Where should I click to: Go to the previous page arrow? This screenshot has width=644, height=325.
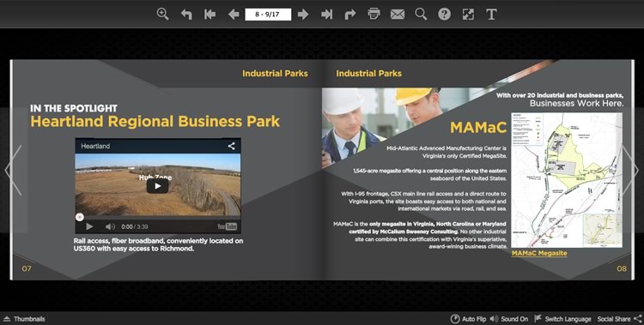(234, 15)
